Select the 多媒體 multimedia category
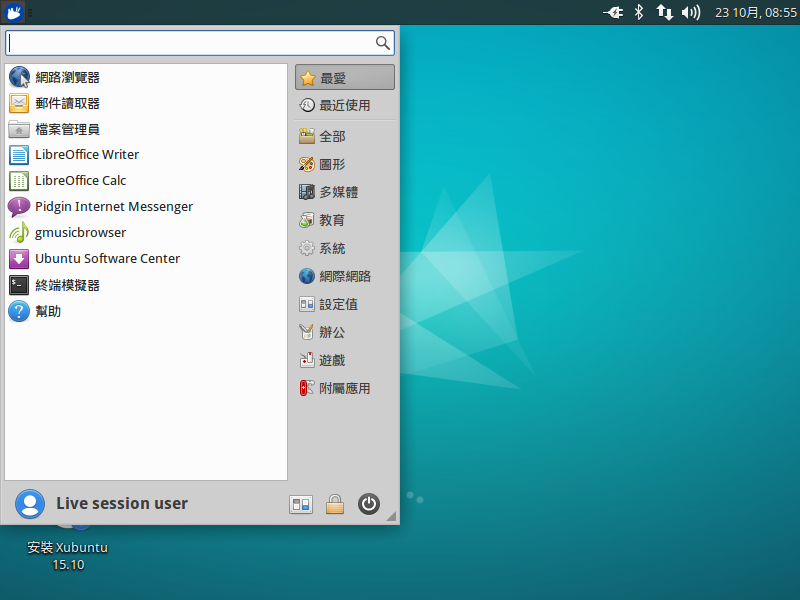Viewport: 800px width, 600px height. pos(345,192)
